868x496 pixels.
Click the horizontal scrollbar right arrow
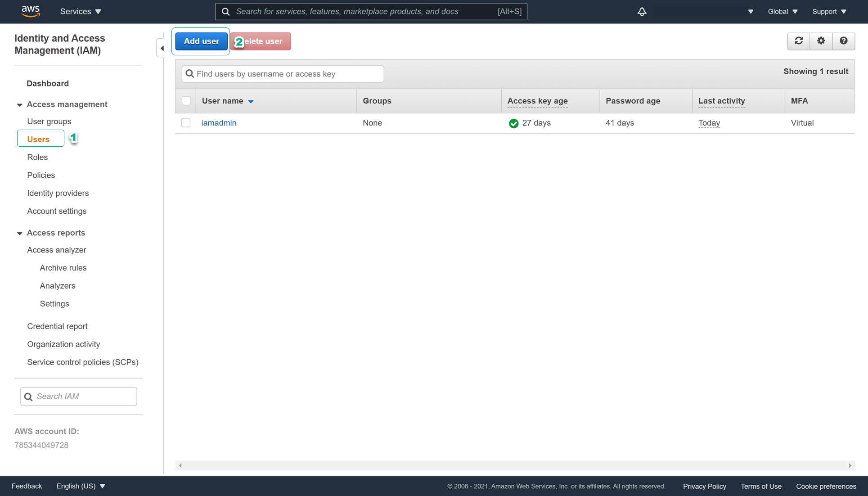point(850,465)
